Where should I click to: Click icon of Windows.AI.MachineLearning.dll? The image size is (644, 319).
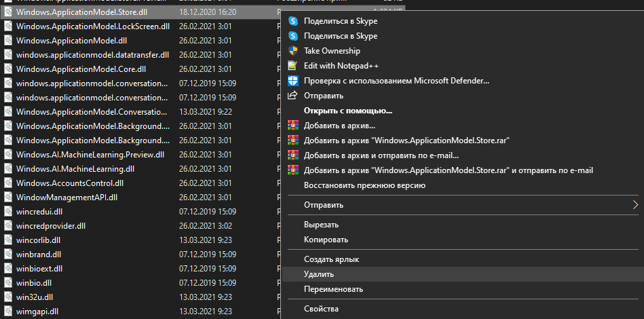(x=7, y=169)
